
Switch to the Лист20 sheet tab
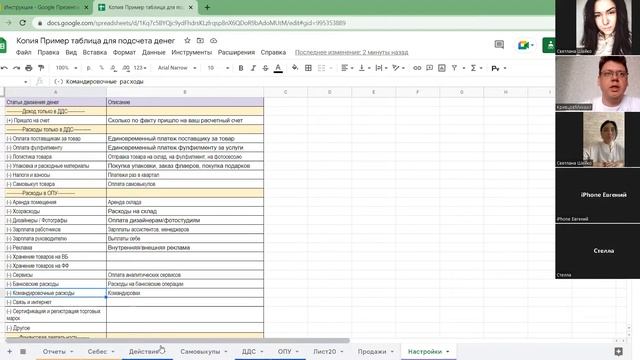[x=324, y=351]
